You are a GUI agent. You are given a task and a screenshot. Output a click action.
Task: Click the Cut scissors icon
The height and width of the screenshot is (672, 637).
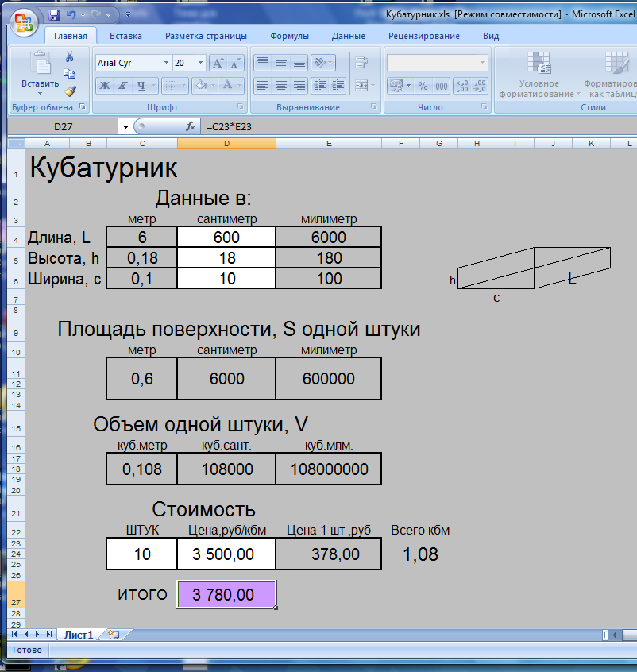[70, 56]
